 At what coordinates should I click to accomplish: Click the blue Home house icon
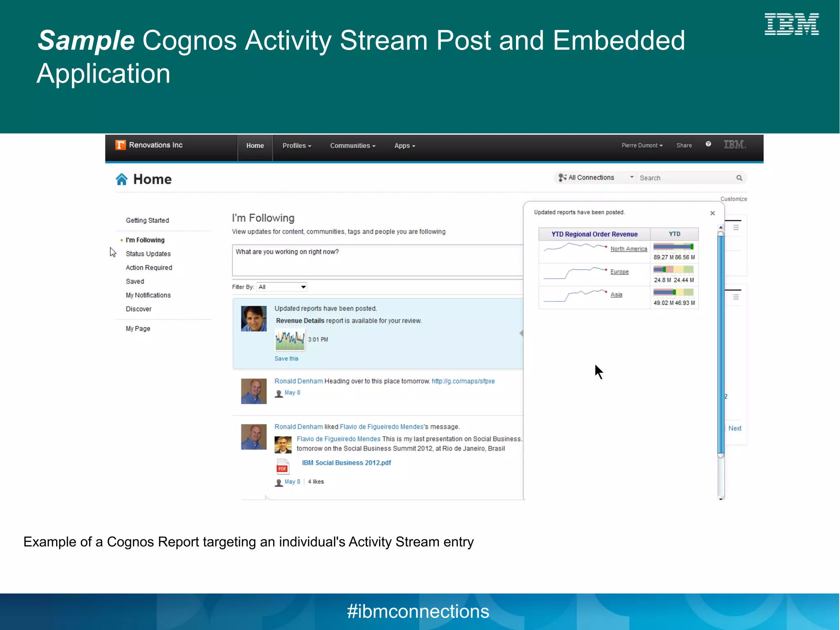pos(121,179)
